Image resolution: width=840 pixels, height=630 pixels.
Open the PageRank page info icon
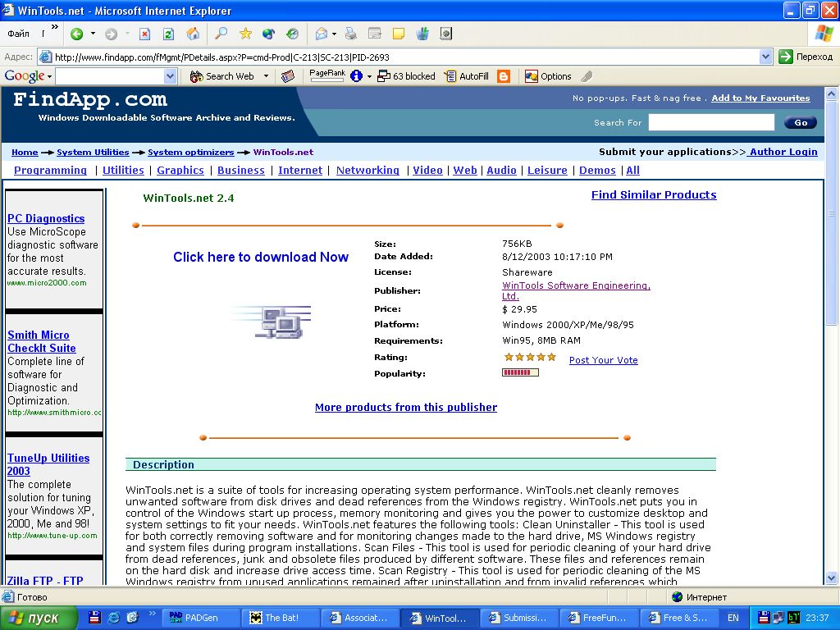(356, 76)
